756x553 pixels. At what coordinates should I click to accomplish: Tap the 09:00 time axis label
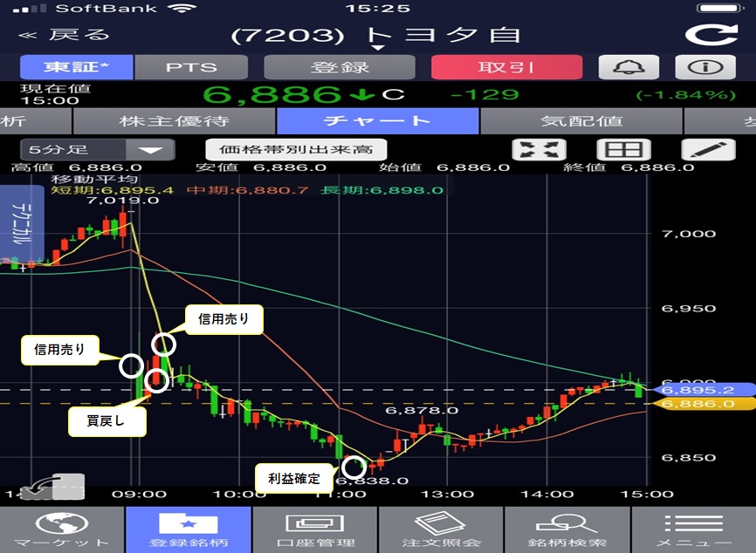(x=139, y=495)
